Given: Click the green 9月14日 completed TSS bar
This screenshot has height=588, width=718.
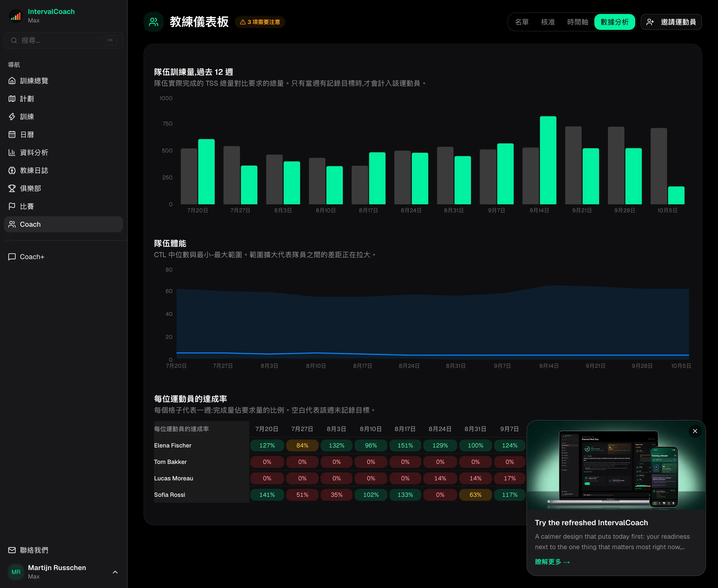Looking at the screenshot, I should (548, 160).
